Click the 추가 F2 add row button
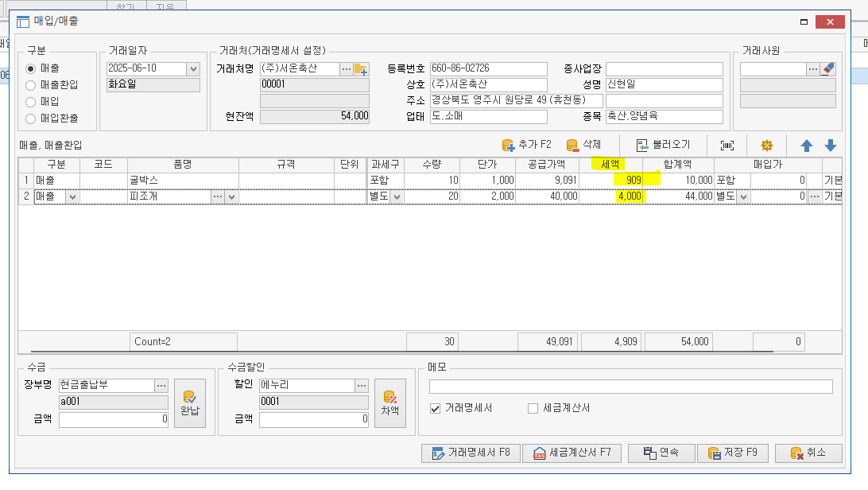 tap(526, 145)
